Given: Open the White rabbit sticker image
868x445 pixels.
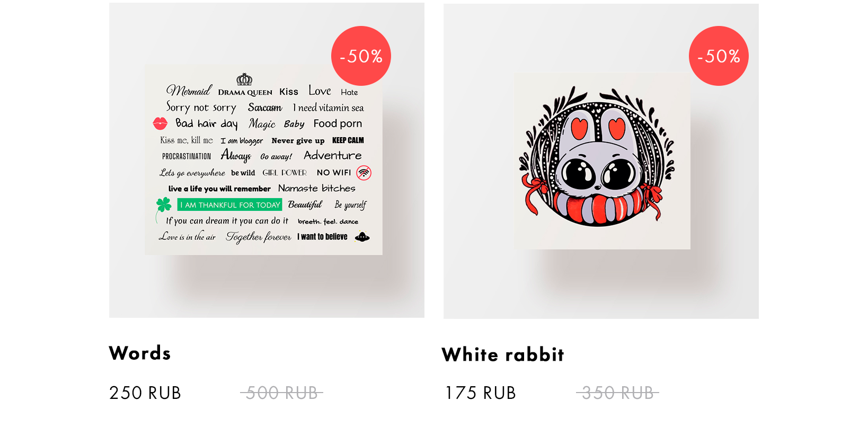Looking at the screenshot, I should [x=602, y=161].
